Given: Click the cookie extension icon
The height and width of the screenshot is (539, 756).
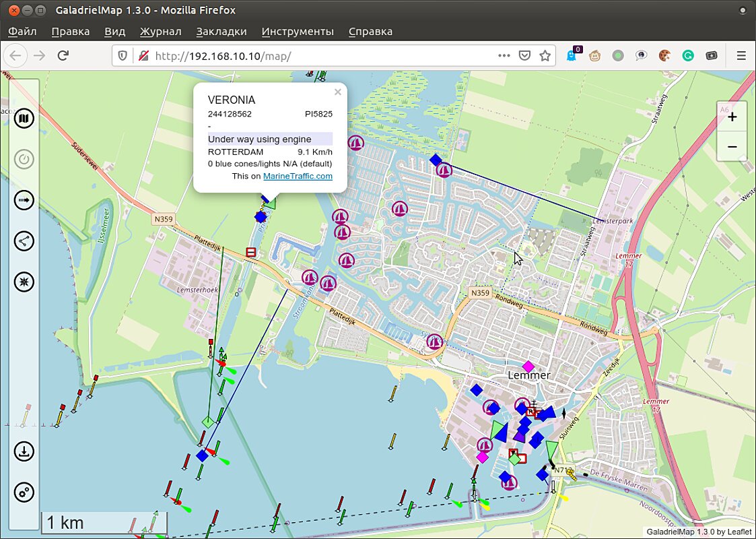Looking at the screenshot, I should point(664,56).
